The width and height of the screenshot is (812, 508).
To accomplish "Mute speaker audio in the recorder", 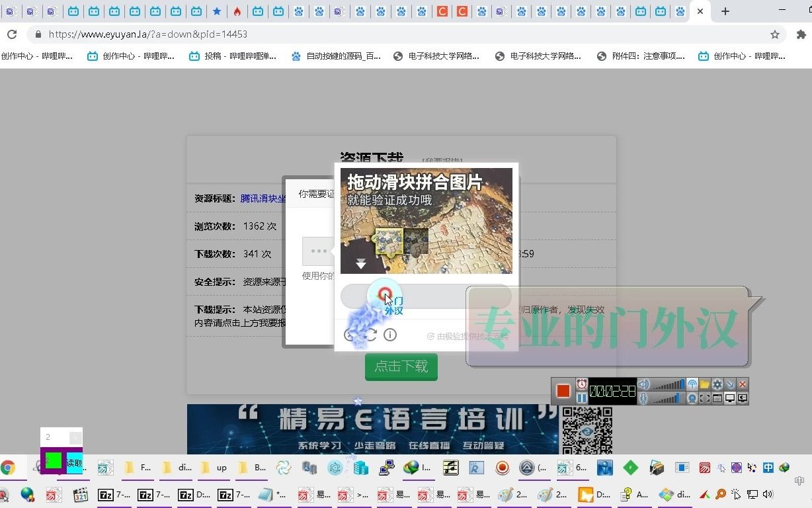I will [x=643, y=384].
